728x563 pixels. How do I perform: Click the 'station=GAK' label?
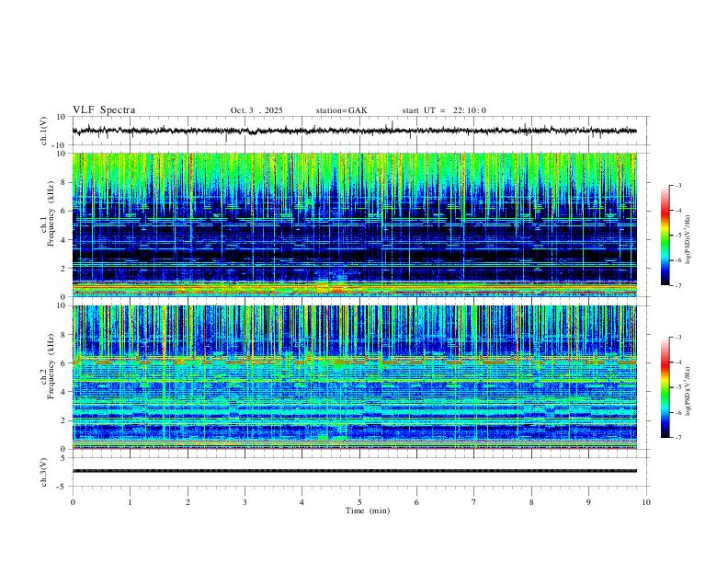tap(341, 110)
